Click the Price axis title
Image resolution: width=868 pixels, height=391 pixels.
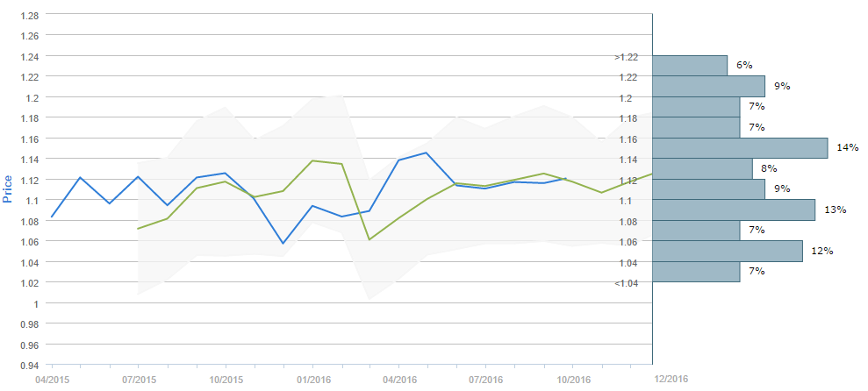point(8,188)
